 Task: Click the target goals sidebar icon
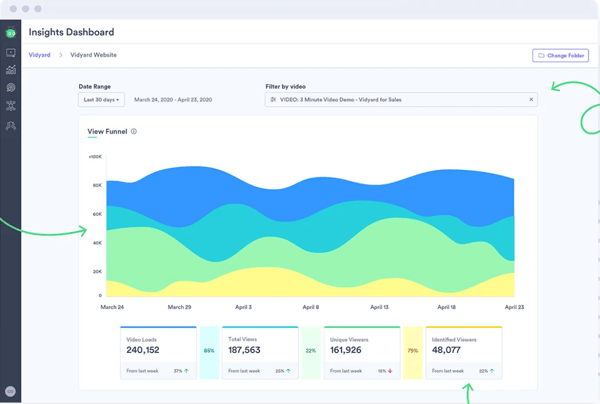tap(11, 88)
